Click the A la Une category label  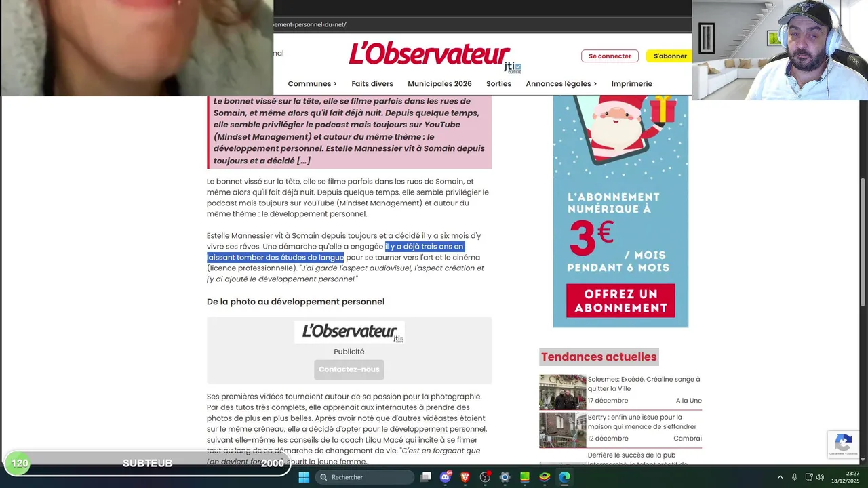click(688, 401)
